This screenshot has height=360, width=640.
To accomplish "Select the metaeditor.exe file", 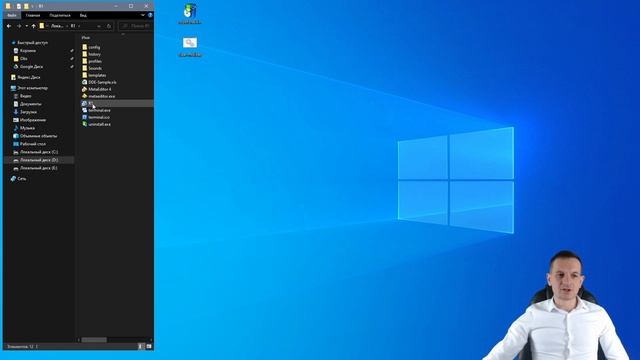I will [102, 96].
